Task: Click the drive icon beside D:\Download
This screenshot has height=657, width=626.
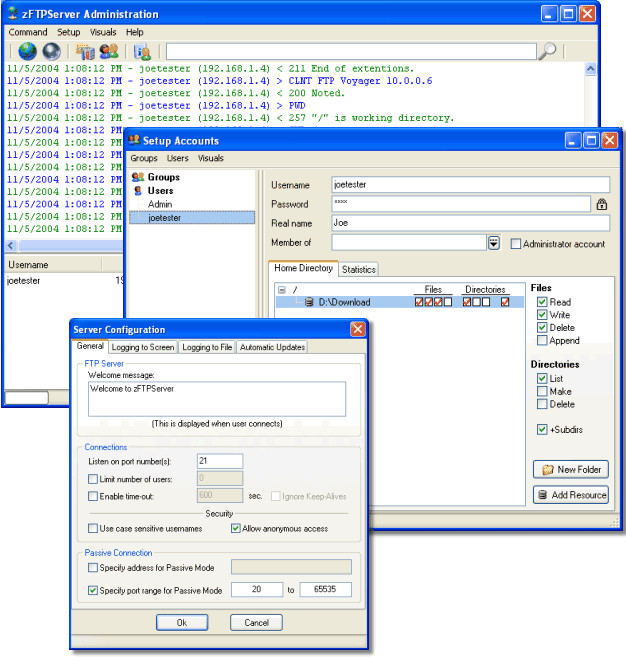Action: coord(309,302)
